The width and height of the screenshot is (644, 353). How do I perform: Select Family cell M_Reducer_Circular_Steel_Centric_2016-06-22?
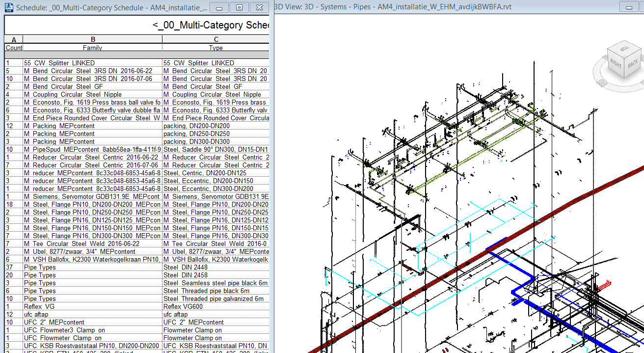tap(92, 157)
